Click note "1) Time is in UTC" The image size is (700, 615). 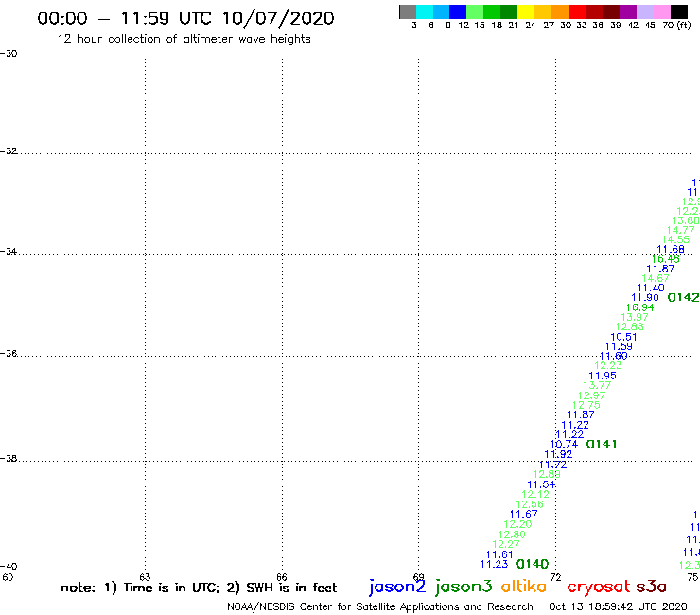(162, 588)
